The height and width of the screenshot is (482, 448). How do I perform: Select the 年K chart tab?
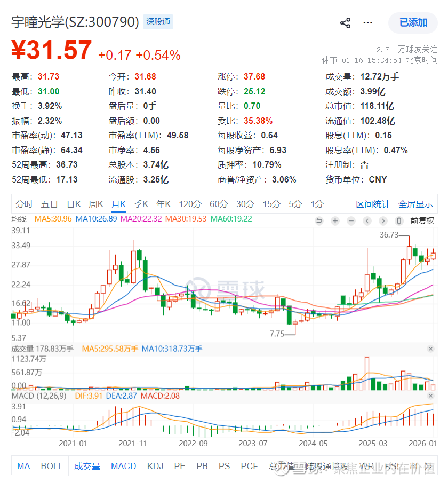163,204
